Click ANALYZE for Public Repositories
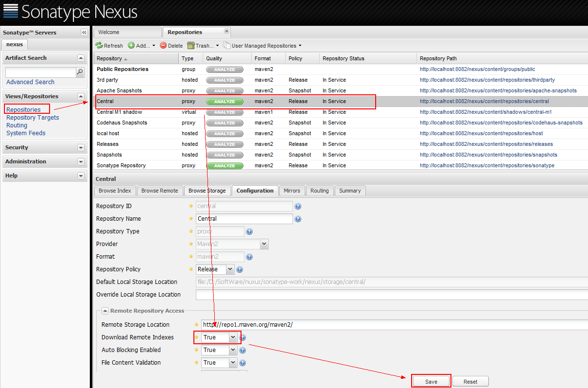 [x=225, y=70]
